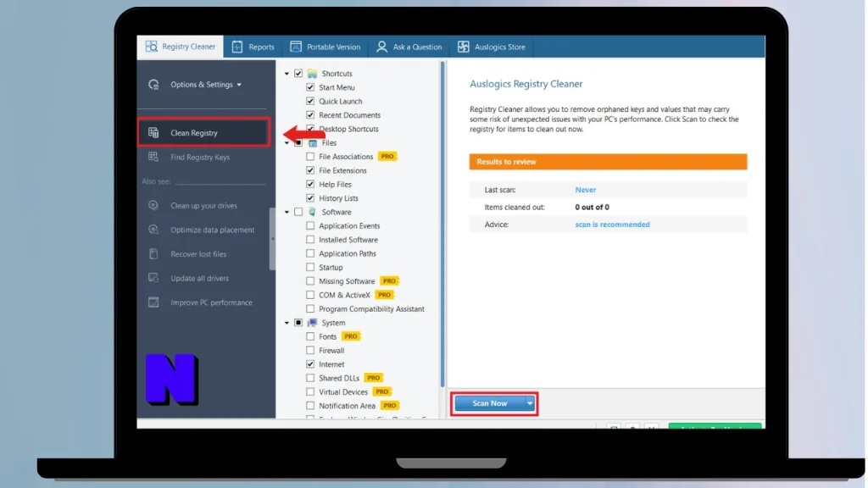
Task: Click the Software category icon
Action: (x=312, y=212)
